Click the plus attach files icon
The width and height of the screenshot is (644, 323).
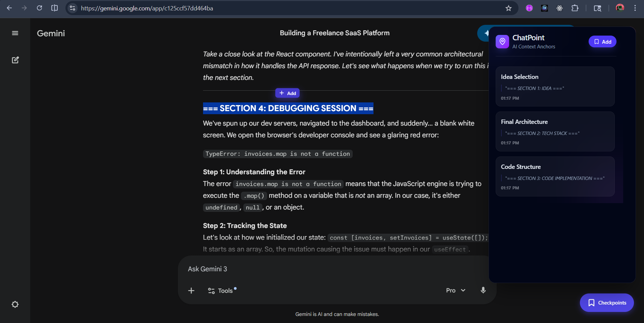click(191, 291)
